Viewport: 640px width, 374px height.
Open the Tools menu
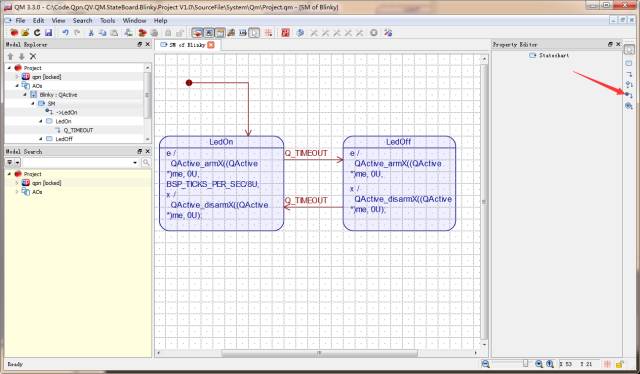click(x=107, y=20)
